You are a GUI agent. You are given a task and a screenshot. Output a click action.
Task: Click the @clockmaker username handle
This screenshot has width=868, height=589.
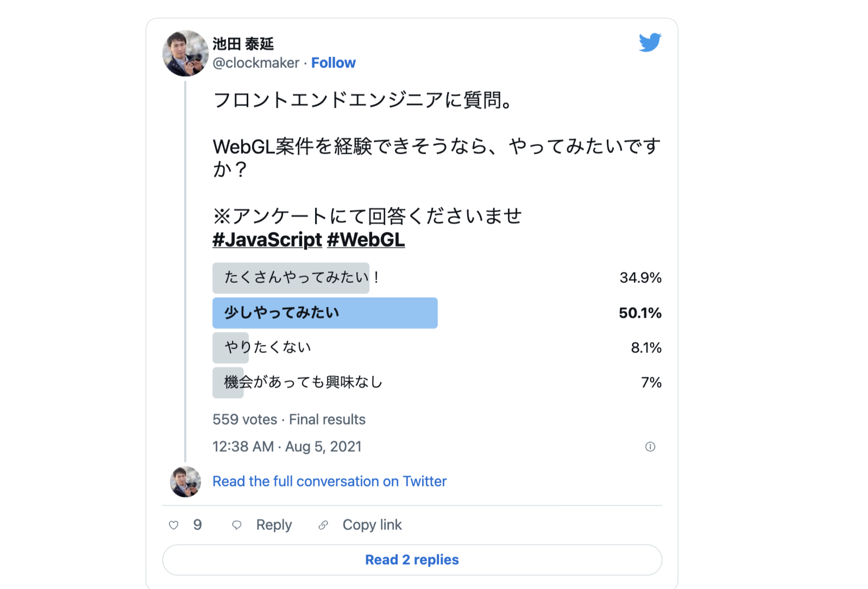click(256, 63)
